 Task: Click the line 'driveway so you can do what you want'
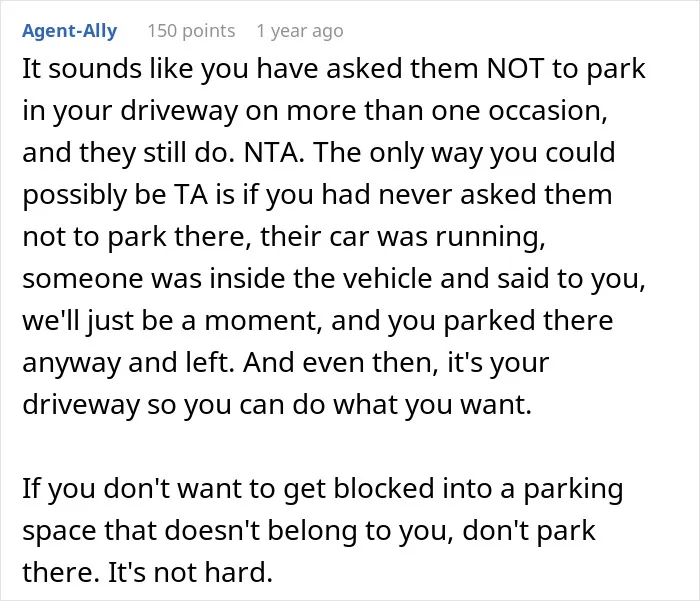pyautogui.click(x=277, y=405)
